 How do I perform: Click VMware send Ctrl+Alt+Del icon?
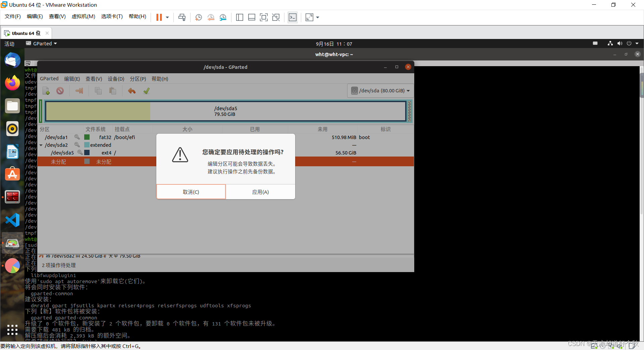point(182,17)
